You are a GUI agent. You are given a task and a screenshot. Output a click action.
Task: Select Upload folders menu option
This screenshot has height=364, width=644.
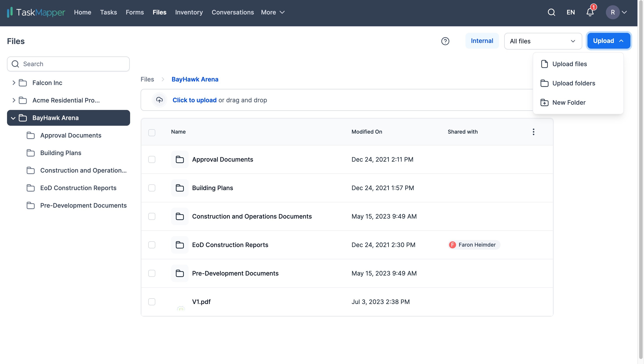578,83
